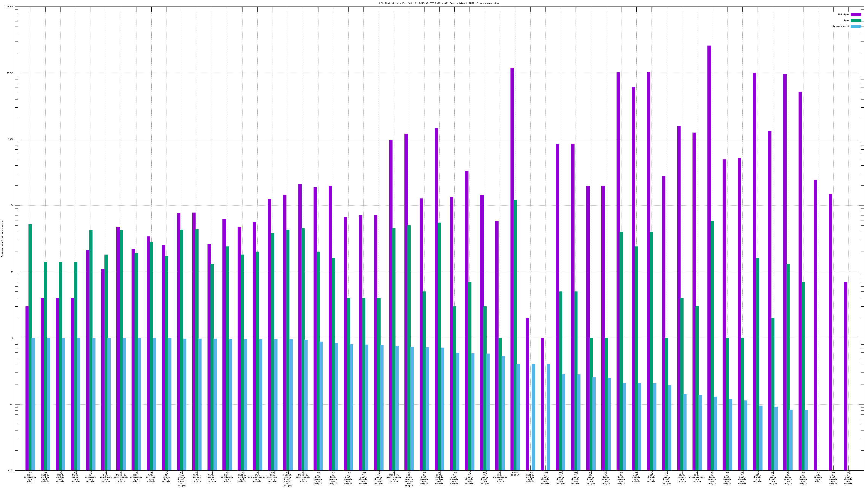Click the 1000 y-axis tick label
This screenshot has width=868, height=488.
[11, 139]
